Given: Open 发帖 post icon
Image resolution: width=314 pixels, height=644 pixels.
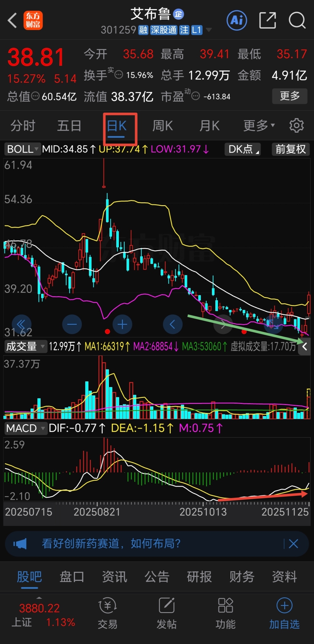Looking at the screenshot, I should (167, 613).
